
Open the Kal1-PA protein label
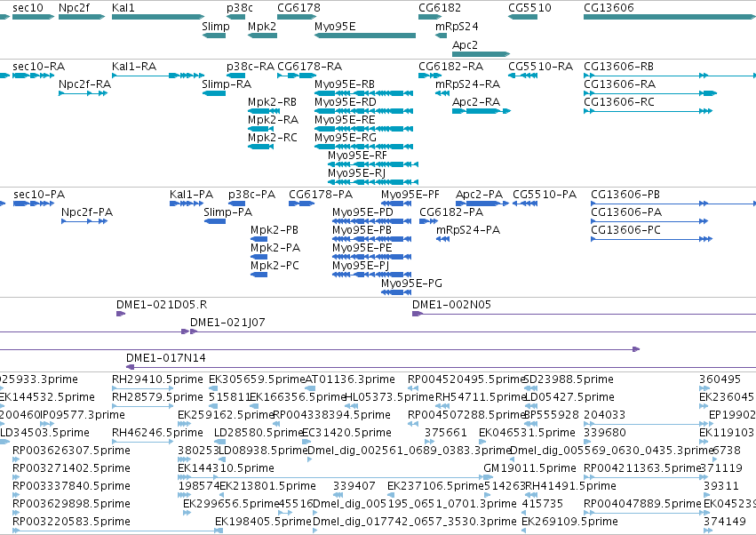coord(191,195)
